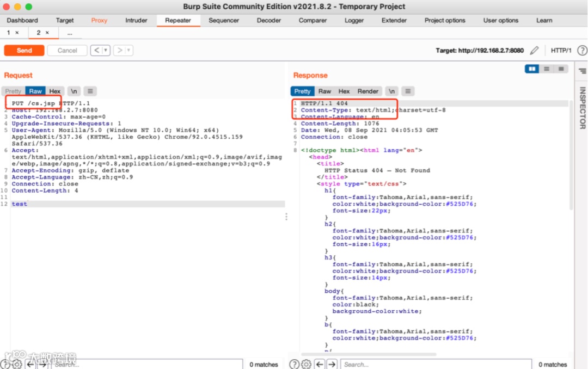Viewport: 588px width, 369px height.
Task: Open response search help icon
Action: (x=295, y=364)
